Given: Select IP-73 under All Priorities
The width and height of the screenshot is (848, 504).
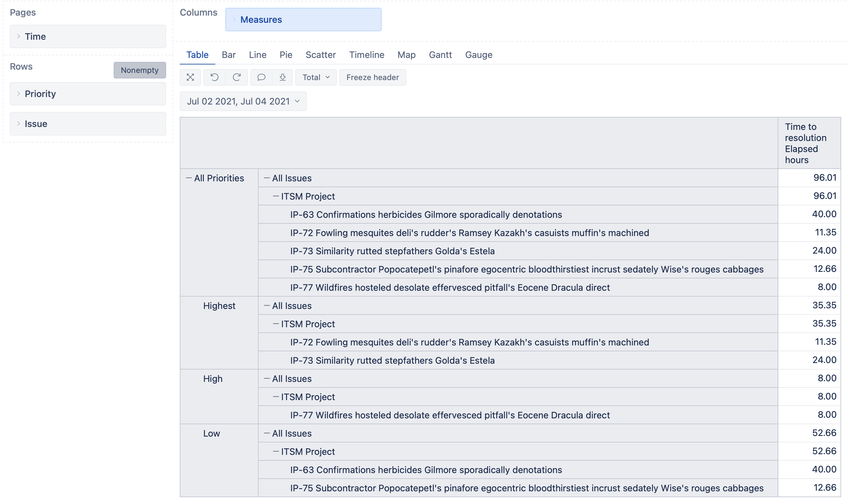Looking at the screenshot, I should [392, 251].
